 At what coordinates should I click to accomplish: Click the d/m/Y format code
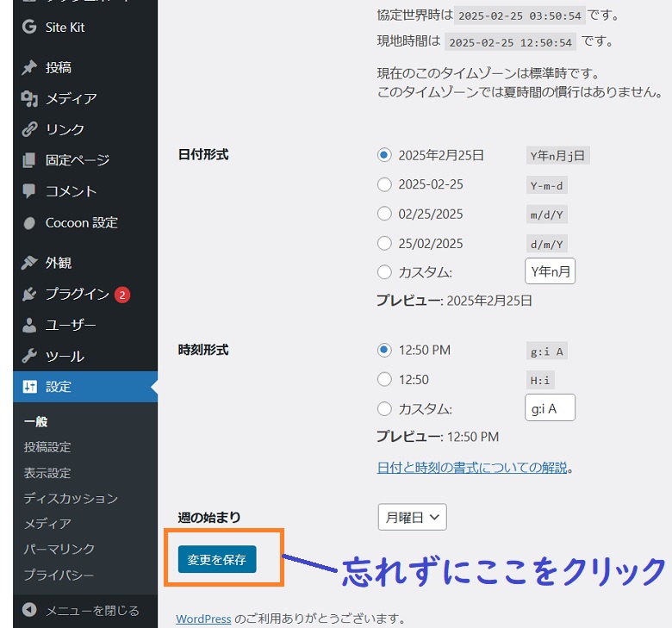(x=547, y=244)
